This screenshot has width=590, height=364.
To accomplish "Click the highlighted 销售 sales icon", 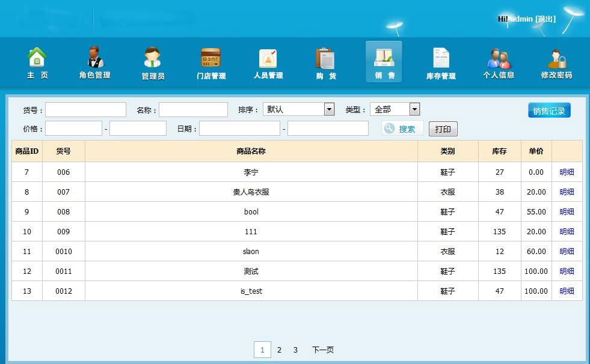I will click(x=383, y=60).
